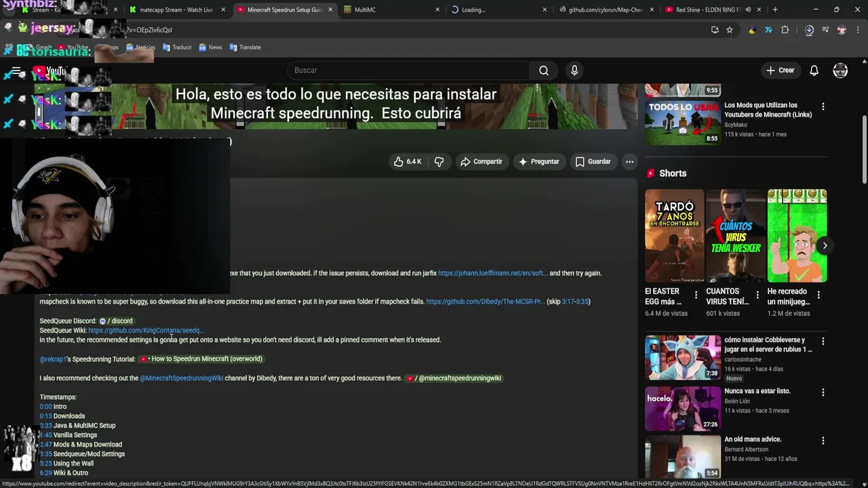Close the Loading tab

(545, 9)
